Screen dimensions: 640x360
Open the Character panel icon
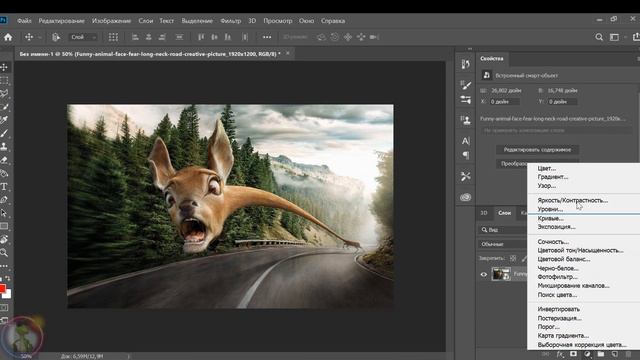465,141
